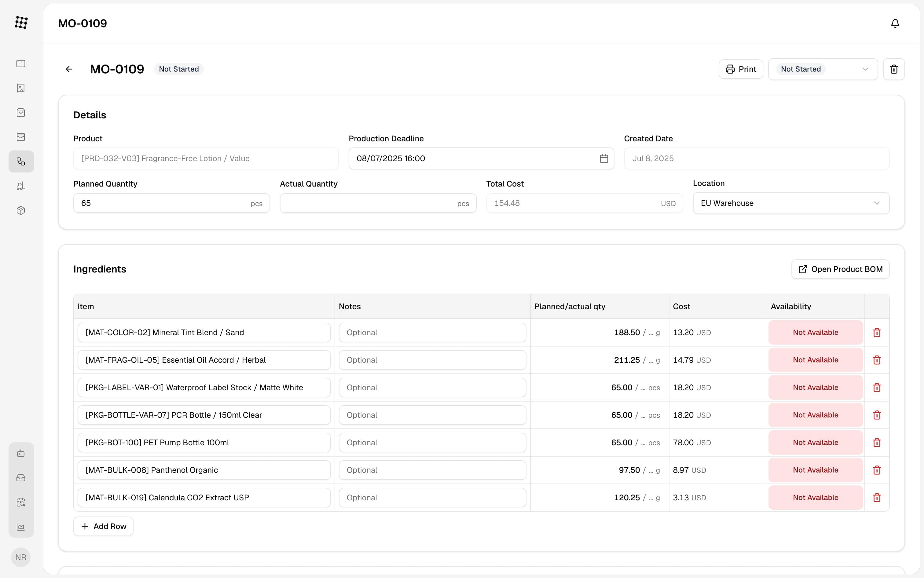
Task: Add notes for Panthenol Organic
Action: tap(432, 470)
